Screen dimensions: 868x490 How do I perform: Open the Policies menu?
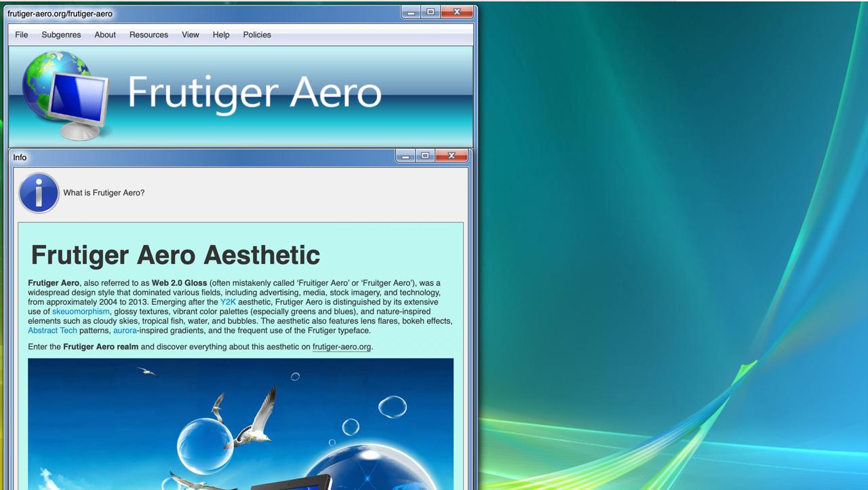point(257,35)
